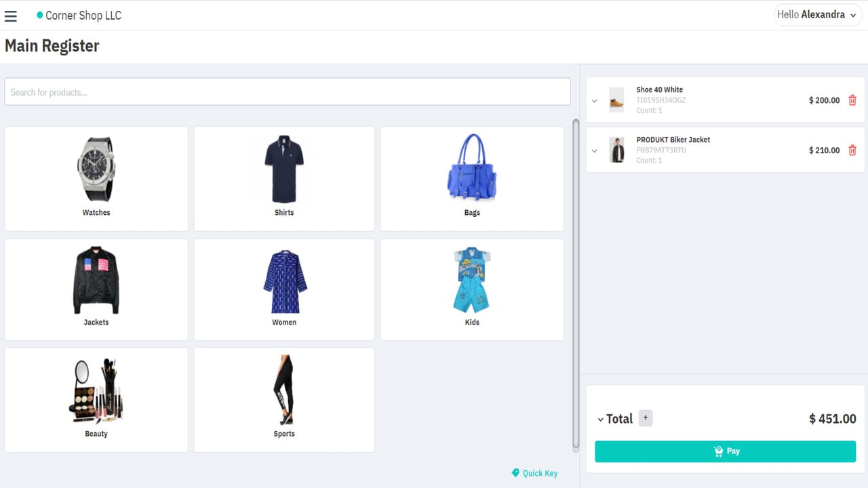Select the Sports category tile

(284, 400)
